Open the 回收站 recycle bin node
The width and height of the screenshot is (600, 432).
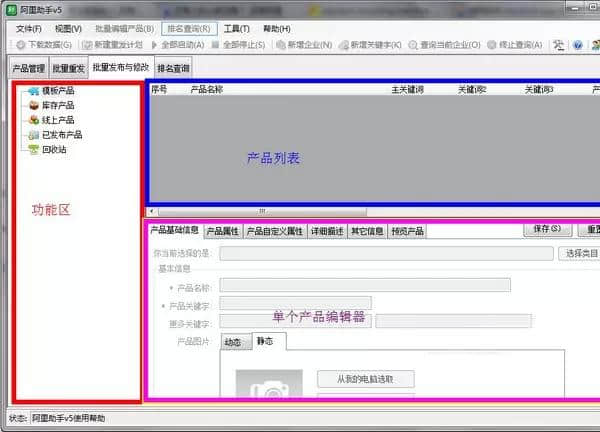click(53, 148)
